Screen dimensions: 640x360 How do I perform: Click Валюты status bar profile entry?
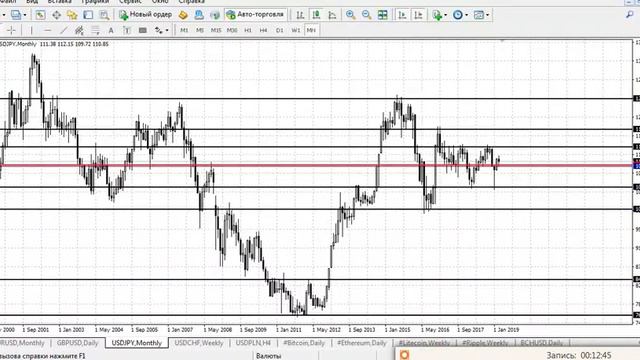click(269, 356)
